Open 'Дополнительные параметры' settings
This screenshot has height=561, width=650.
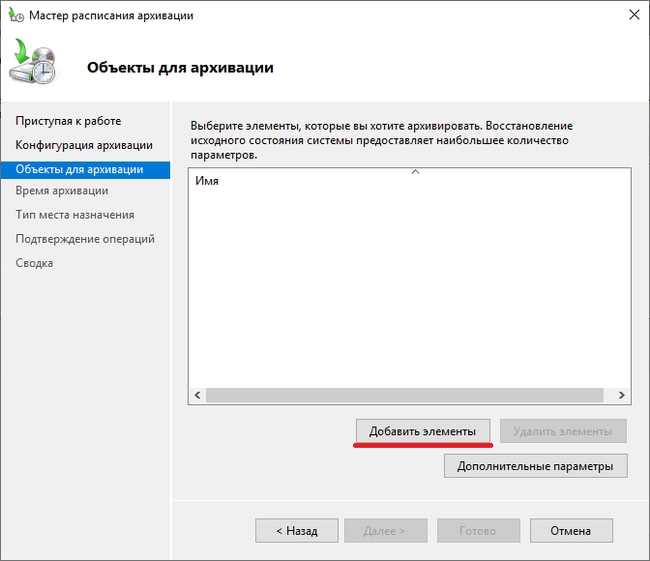tap(535, 466)
